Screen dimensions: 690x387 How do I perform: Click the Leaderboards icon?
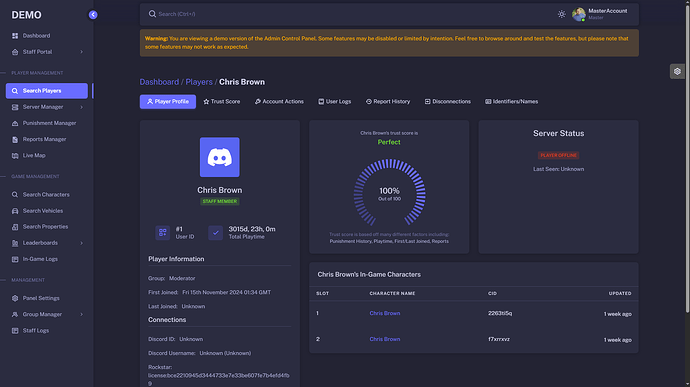point(15,243)
